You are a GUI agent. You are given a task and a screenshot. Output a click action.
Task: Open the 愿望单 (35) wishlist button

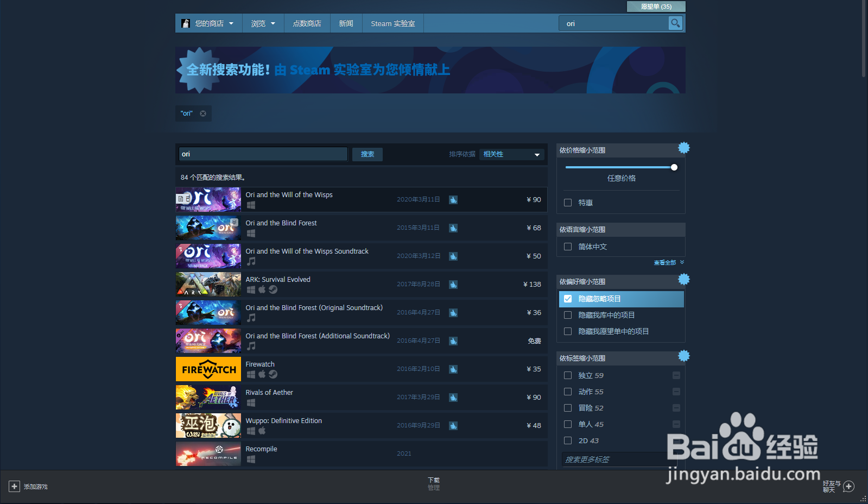656,7
